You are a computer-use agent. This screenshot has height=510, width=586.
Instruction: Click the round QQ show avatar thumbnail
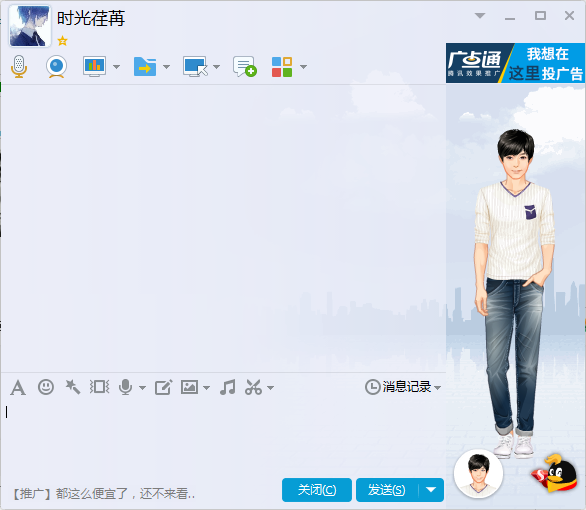click(478, 474)
